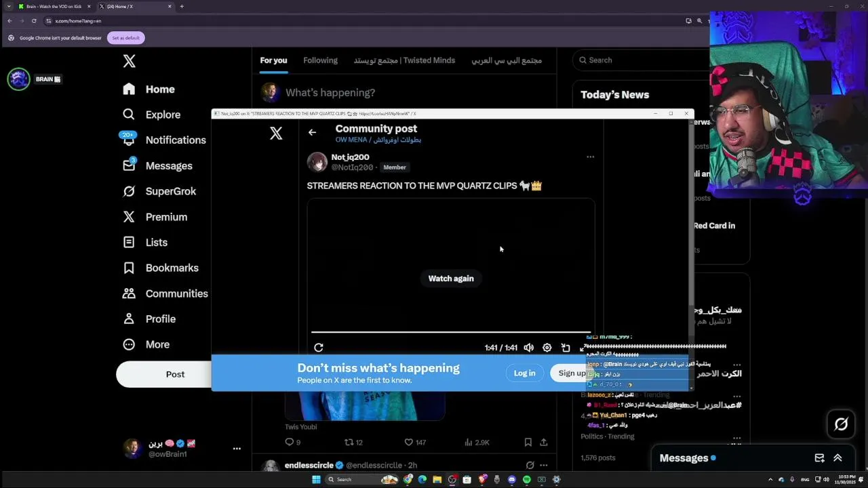
Task: Open video settings gear icon
Action: point(547,348)
